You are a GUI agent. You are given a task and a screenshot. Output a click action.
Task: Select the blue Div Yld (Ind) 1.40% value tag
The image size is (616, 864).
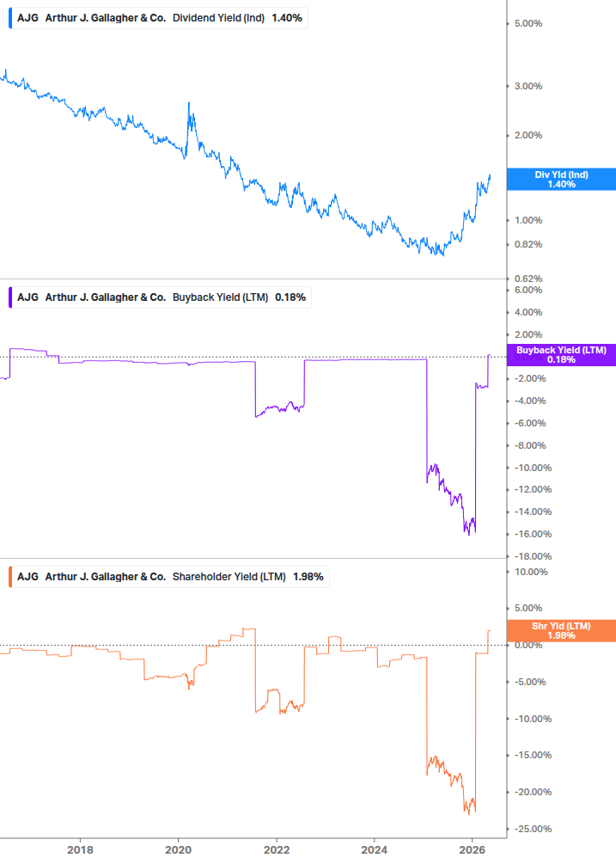[561, 179]
